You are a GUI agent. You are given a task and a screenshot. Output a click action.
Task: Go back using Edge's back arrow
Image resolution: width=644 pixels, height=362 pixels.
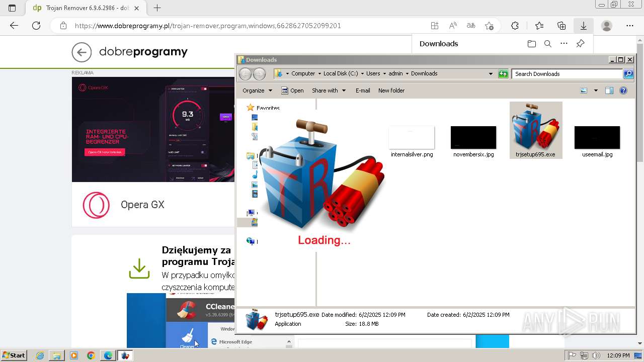(x=14, y=26)
